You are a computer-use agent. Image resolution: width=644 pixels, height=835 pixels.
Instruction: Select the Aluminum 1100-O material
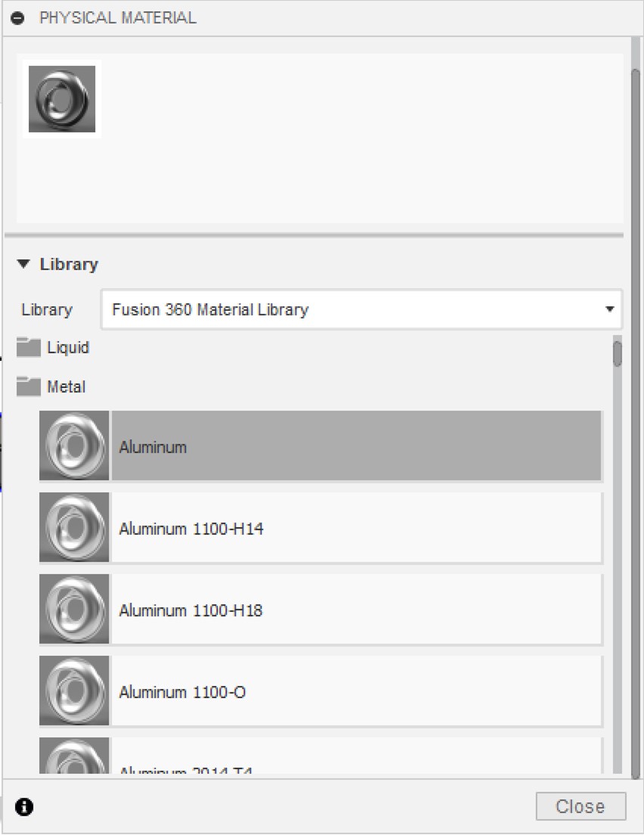(355, 691)
